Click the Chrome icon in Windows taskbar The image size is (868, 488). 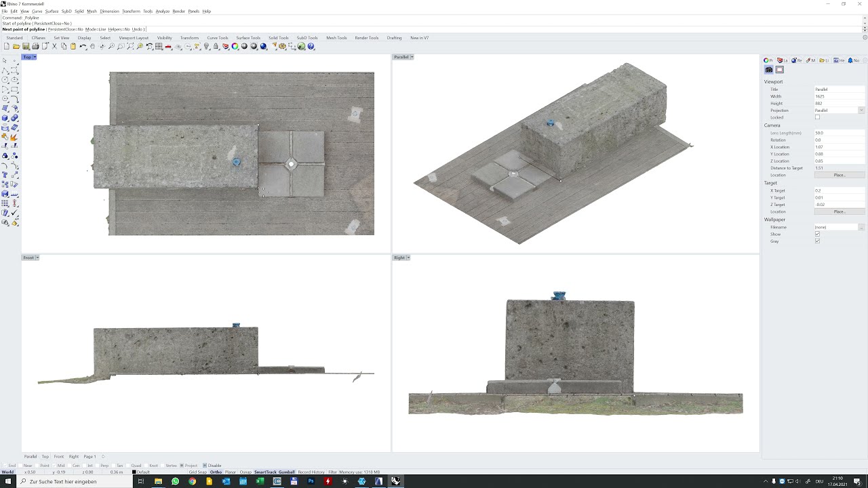(x=192, y=481)
